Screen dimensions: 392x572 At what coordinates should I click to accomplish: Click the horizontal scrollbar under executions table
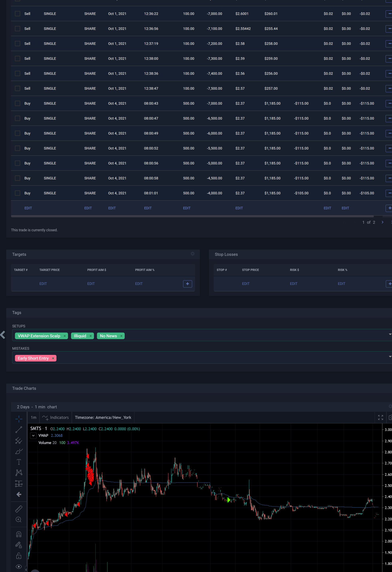pyautogui.click(x=192, y=216)
